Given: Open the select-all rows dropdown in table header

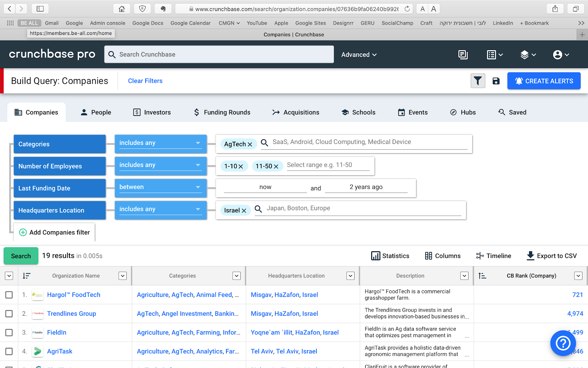Looking at the screenshot, I should click(x=9, y=276).
